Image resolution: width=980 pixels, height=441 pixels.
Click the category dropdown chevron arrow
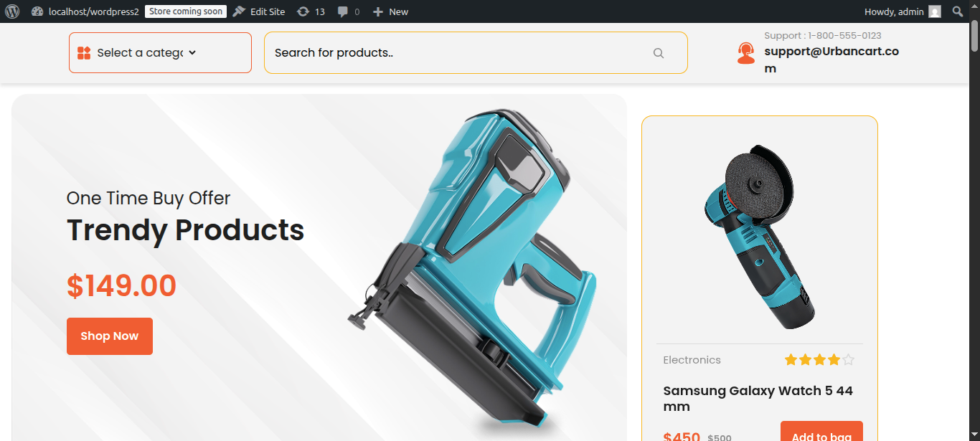coord(192,53)
